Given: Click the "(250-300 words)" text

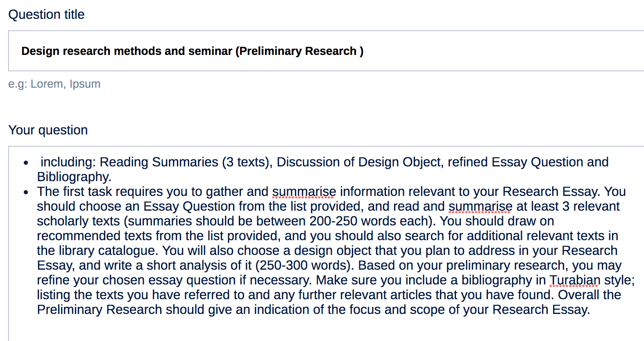Looking at the screenshot, I should point(304,265).
